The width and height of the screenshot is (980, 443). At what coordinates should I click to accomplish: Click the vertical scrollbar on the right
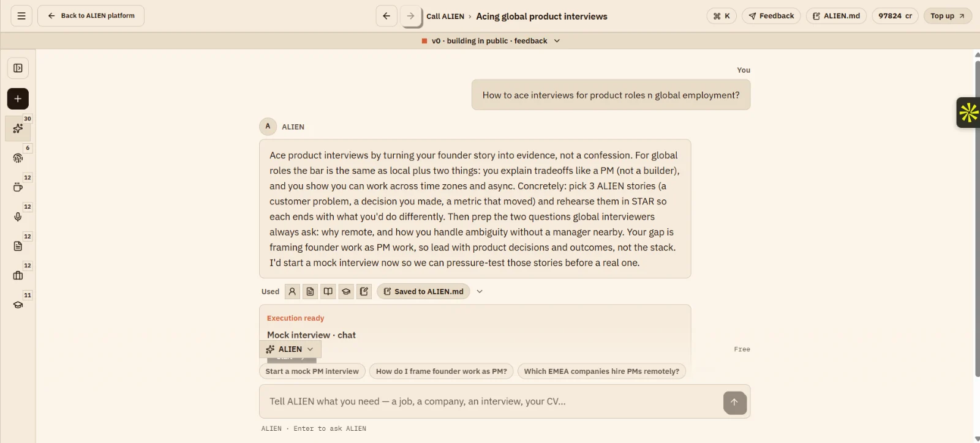point(977,218)
